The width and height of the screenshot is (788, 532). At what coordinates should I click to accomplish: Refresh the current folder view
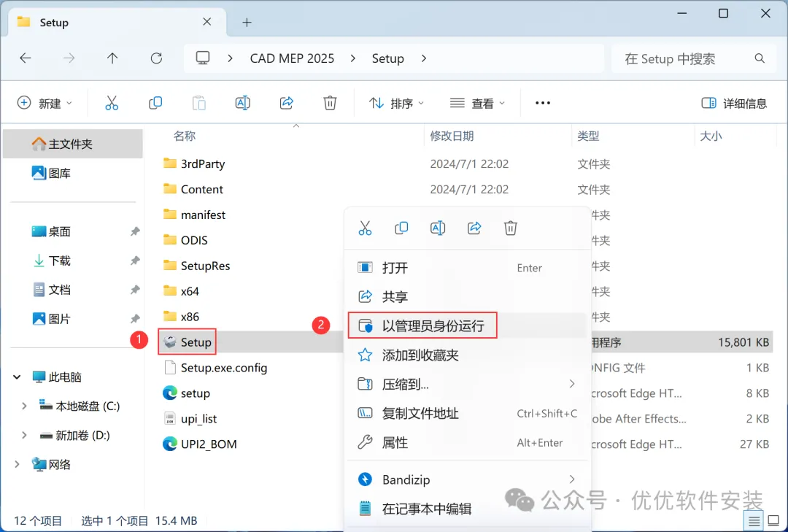[156, 58]
